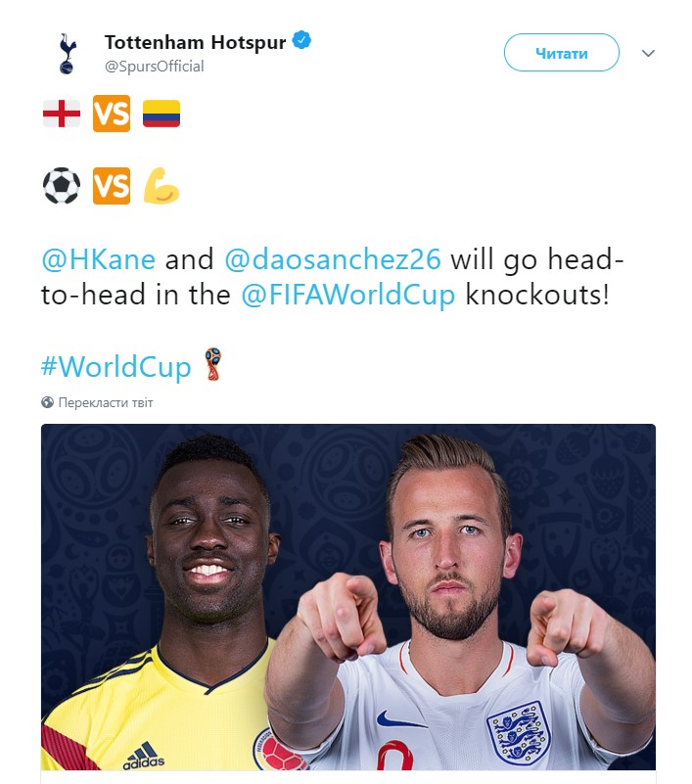Open the @daosanchez26 mention
This screenshot has height=784, width=692.
[x=334, y=259]
